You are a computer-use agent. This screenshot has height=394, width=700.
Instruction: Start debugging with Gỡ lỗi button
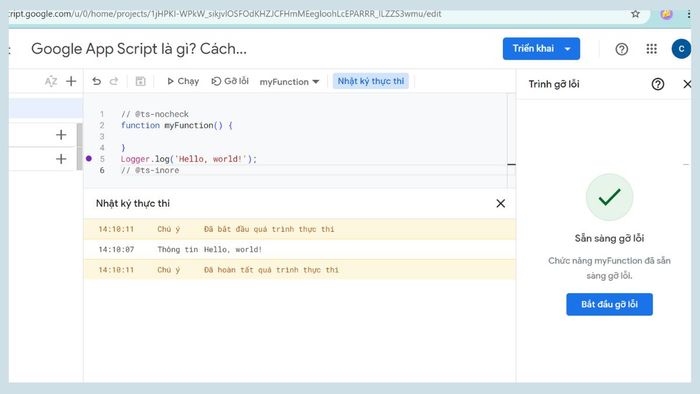[x=230, y=81]
